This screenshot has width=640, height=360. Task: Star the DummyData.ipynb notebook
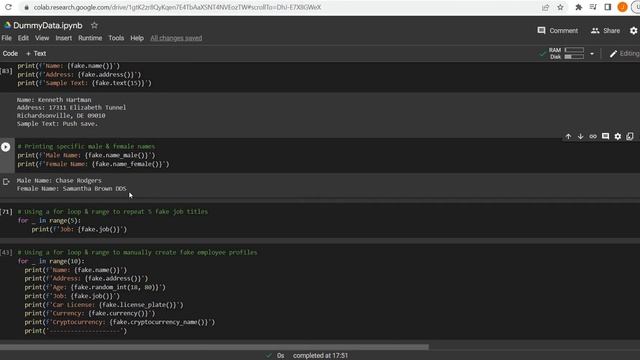pos(94,25)
